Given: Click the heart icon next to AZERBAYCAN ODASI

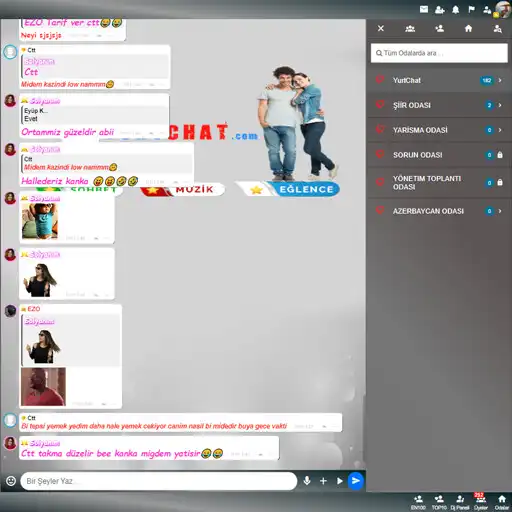Looking at the screenshot, I should pyautogui.click(x=380, y=210).
